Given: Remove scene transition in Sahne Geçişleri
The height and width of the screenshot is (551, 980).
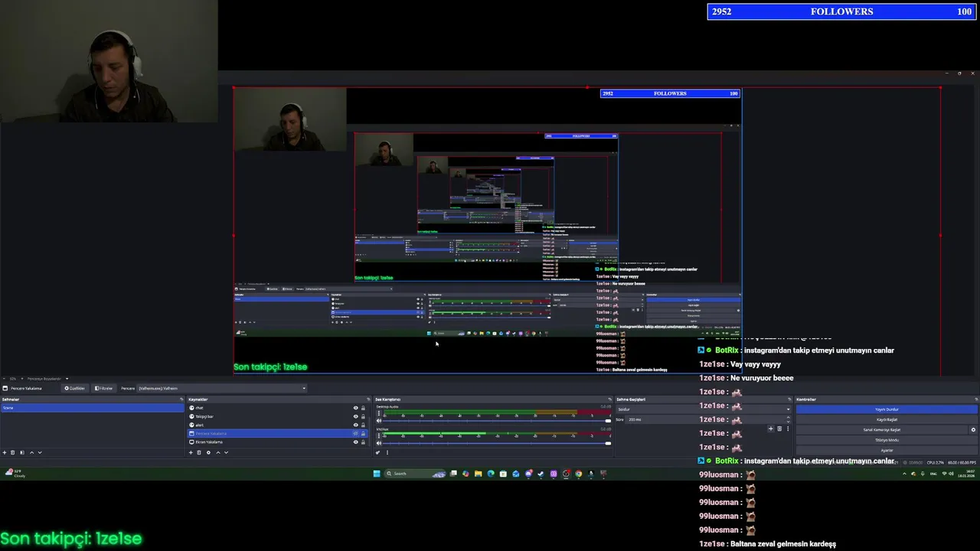Looking at the screenshot, I should 779,429.
